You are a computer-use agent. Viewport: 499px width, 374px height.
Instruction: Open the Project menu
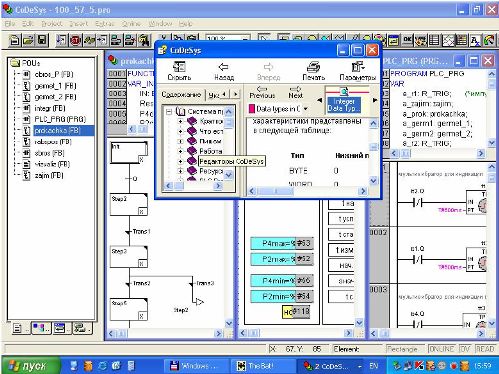tap(52, 24)
